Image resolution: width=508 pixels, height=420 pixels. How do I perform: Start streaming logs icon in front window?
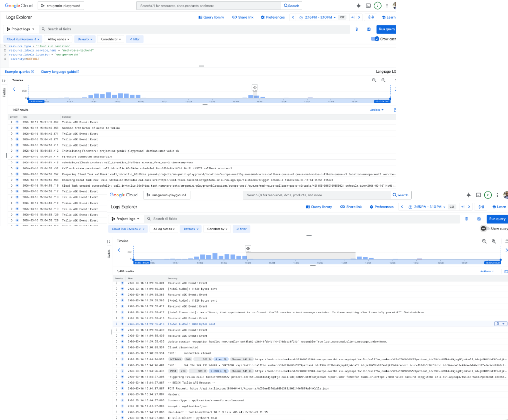[481, 207]
